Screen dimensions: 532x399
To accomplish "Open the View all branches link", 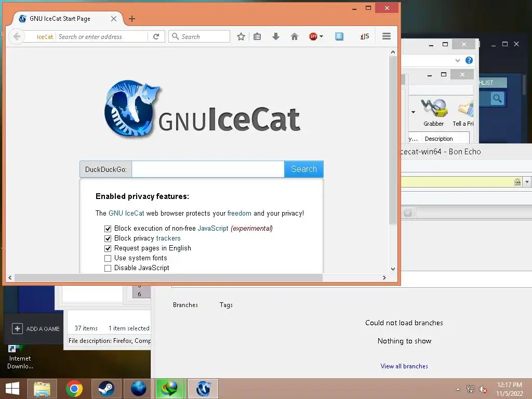I will (x=404, y=366).
